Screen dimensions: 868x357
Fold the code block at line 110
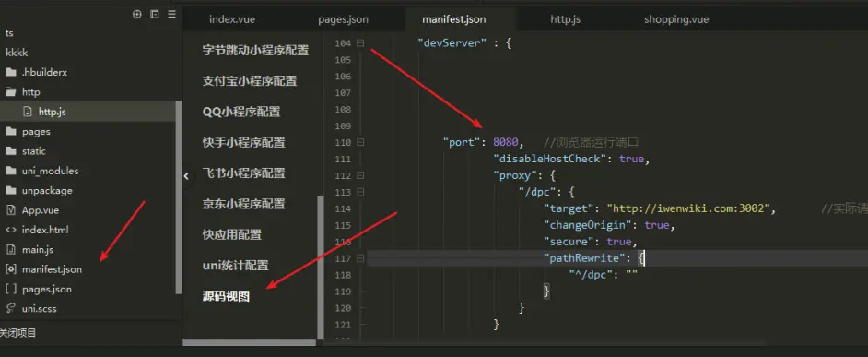[360, 142]
